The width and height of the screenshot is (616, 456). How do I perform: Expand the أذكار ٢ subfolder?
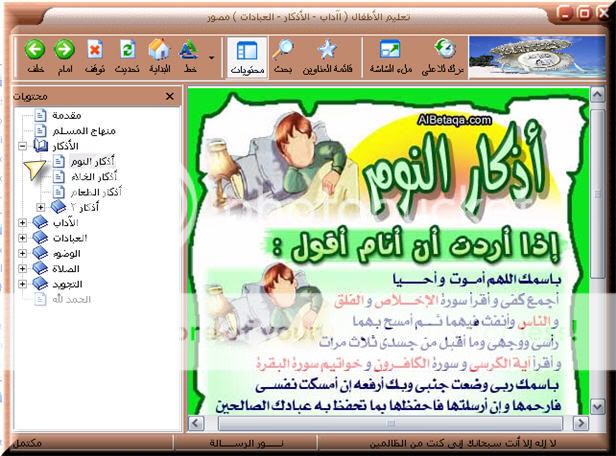click(x=40, y=207)
